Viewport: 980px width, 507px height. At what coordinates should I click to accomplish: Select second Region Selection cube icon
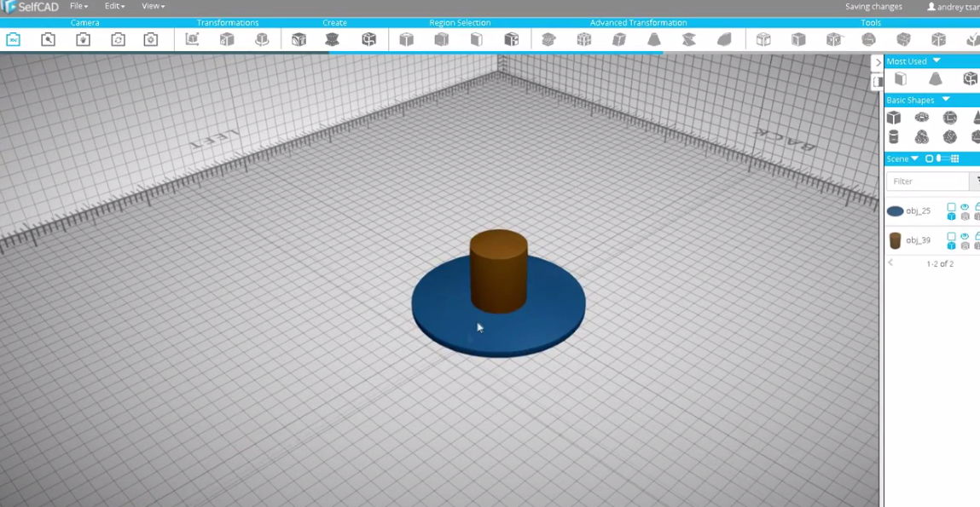pos(441,40)
